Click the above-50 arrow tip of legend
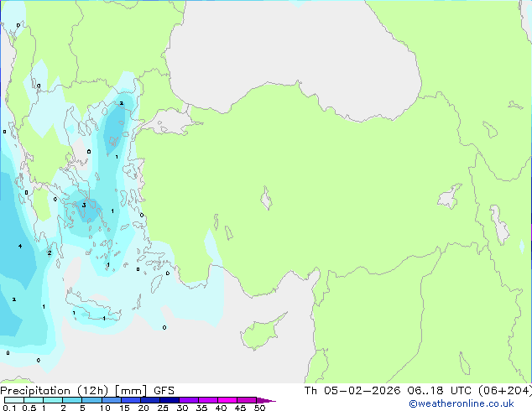Image resolution: width=532 pixels, height=411 pixels. point(266,400)
